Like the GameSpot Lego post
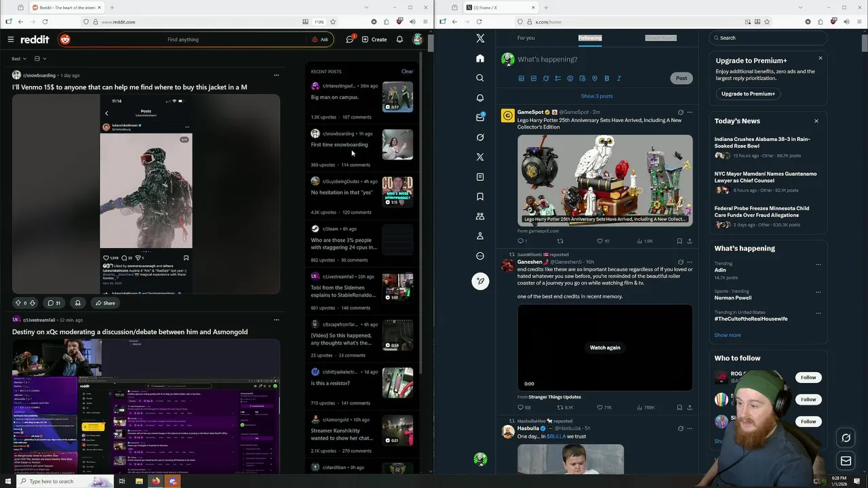Image resolution: width=868 pixels, height=488 pixels. click(599, 241)
